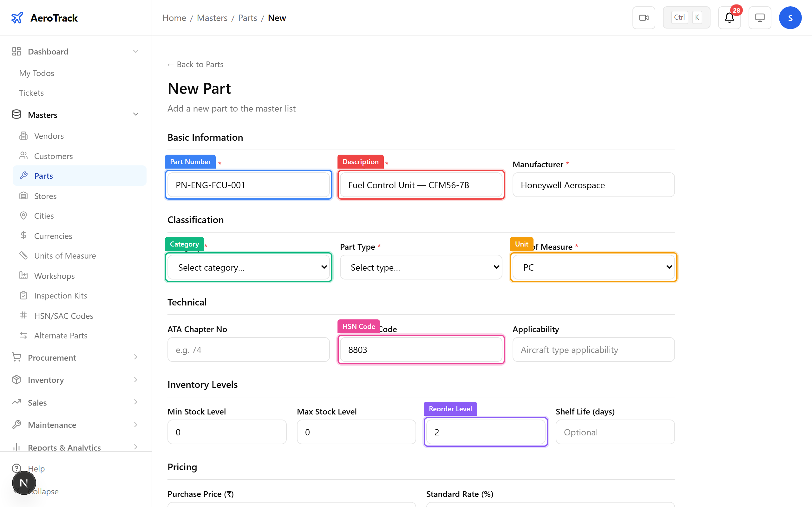Click the monitor icon in the top bar
This screenshot has height=507, width=812.
(x=760, y=17)
